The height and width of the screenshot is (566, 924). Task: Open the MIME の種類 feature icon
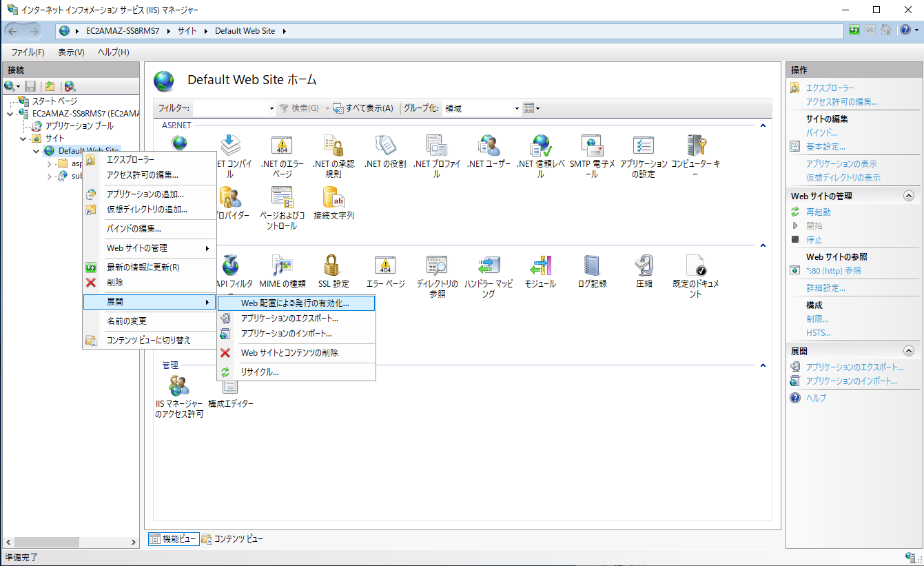[x=282, y=265]
